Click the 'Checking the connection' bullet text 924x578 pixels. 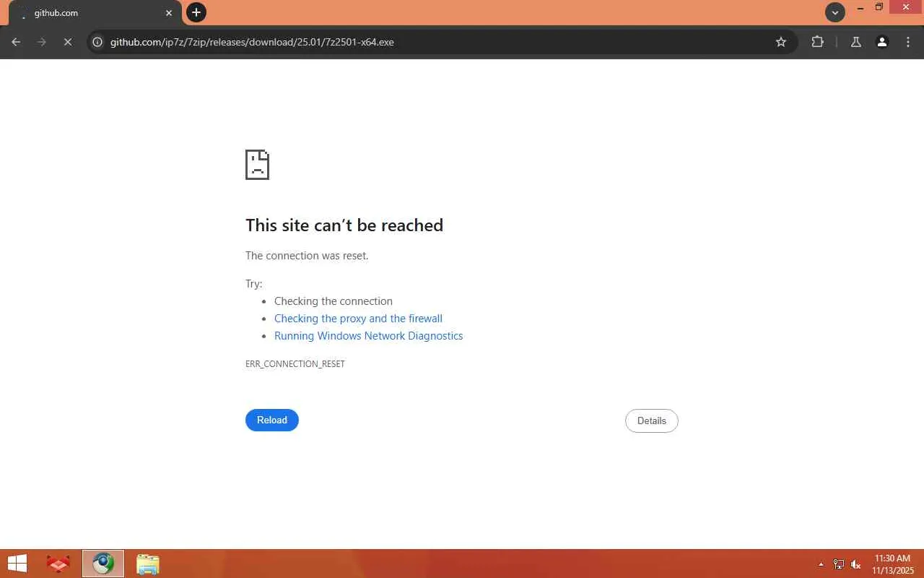334,301
